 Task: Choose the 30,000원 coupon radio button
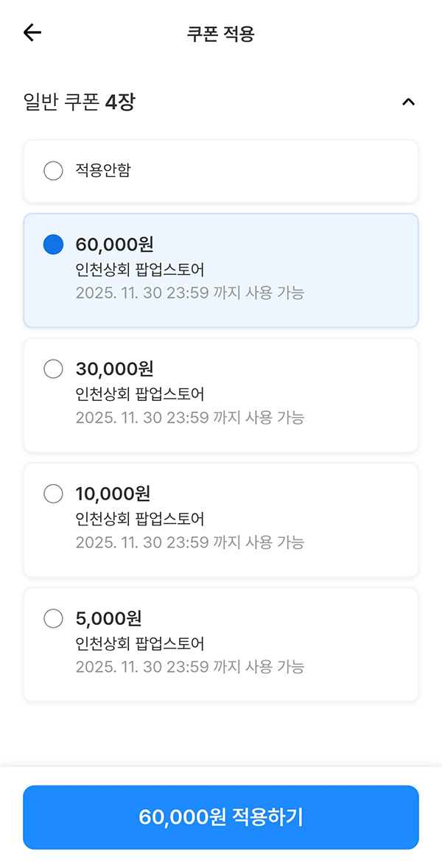(53, 369)
